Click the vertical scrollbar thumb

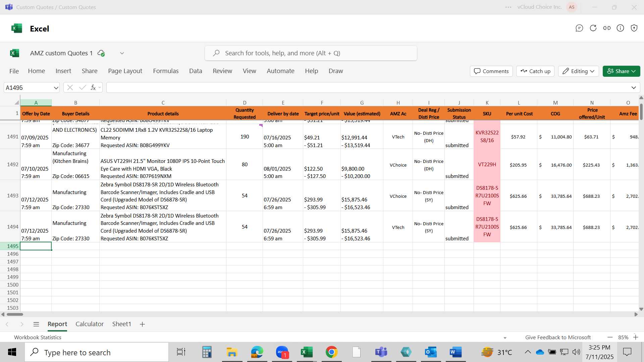(x=641, y=112)
